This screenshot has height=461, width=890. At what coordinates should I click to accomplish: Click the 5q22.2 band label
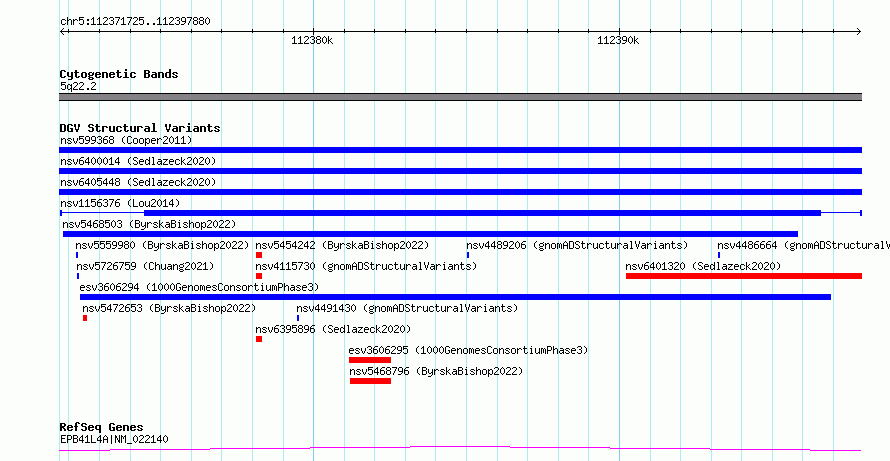pos(78,86)
